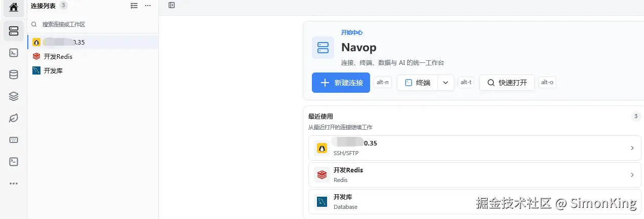Click chevron on the SSH/SFTP recent card
The height and width of the screenshot is (219, 644).
(x=632, y=148)
